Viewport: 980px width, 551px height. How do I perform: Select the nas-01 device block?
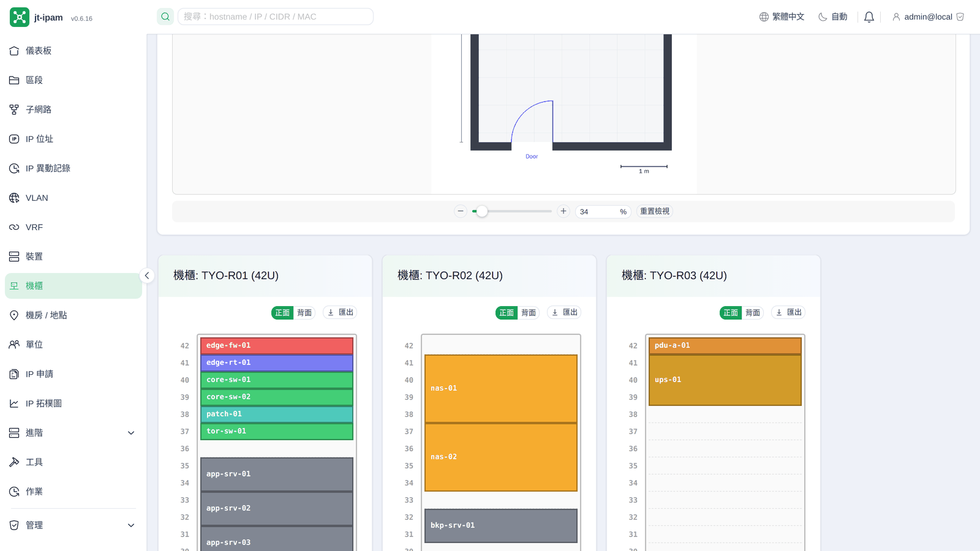(501, 389)
